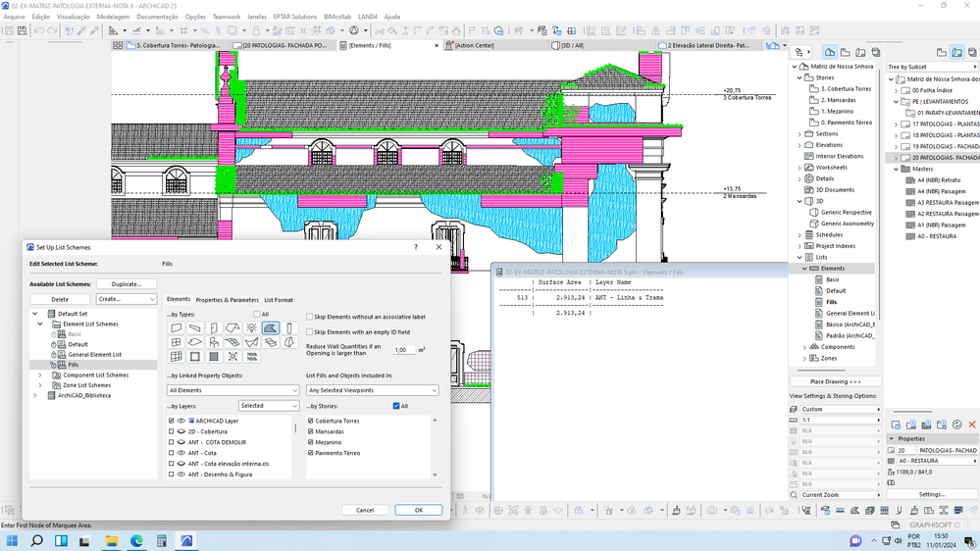
Task: Click the Duplicate... button
Action: [x=127, y=284]
